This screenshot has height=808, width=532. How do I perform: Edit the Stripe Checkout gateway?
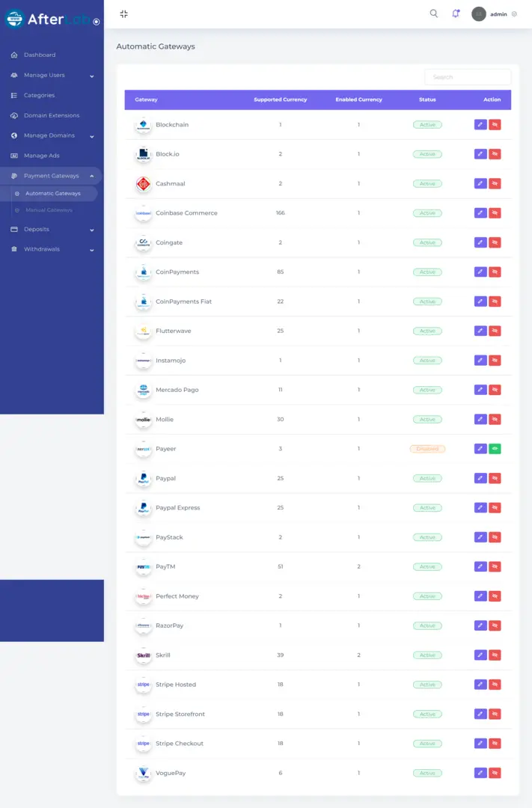480,743
